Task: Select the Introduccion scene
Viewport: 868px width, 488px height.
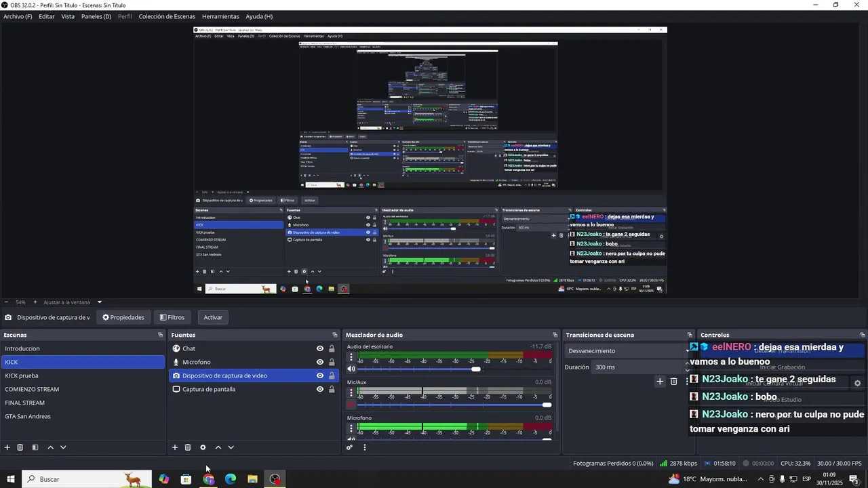Action: click(x=83, y=348)
